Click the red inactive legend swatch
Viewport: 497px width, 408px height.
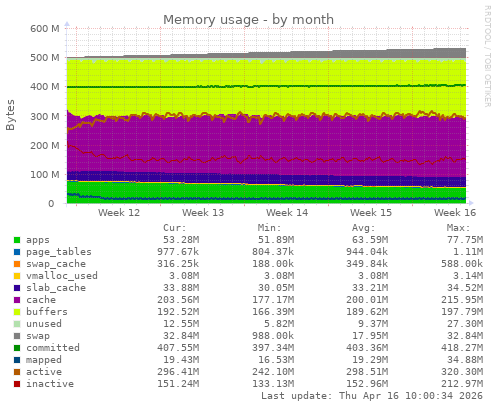(x=17, y=384)
